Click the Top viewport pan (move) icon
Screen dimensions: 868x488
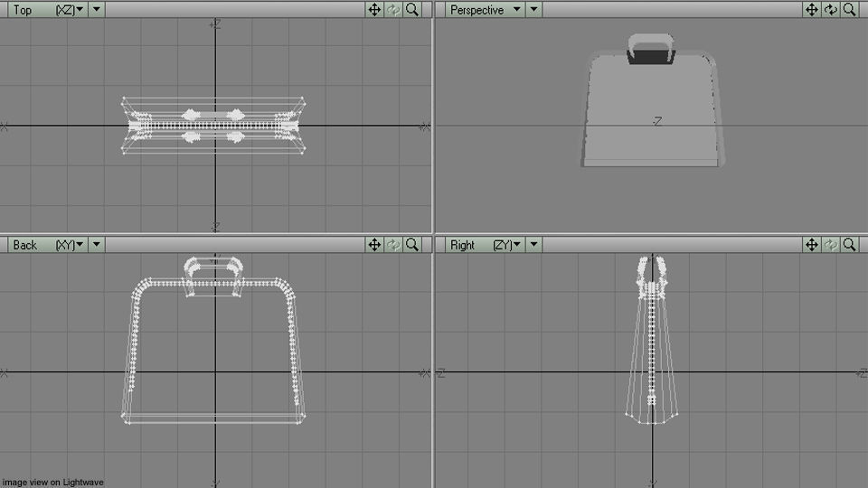tap(374, 9)
